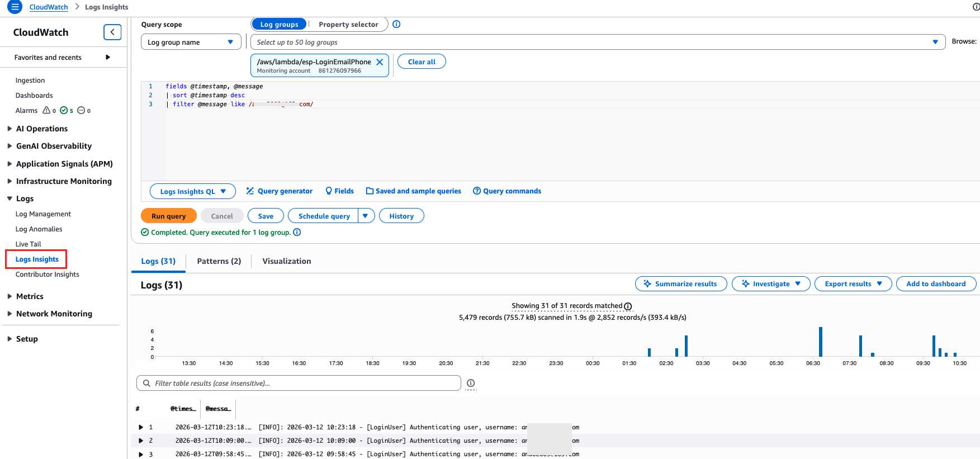Open the Schedule query dropdown arrow

pyautogui.click(x=366, y=216)
